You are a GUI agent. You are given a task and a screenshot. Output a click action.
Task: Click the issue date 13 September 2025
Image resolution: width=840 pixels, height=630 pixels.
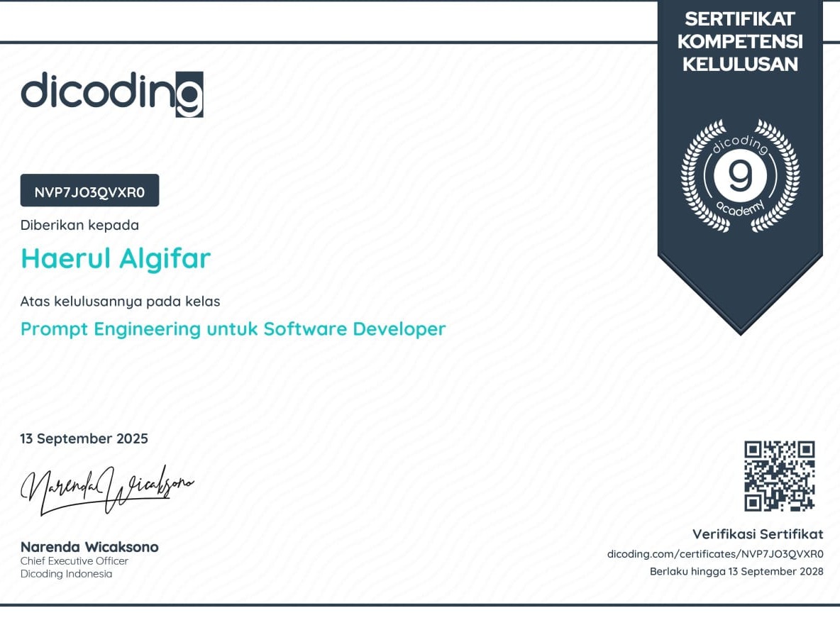[x=84, y=438]
